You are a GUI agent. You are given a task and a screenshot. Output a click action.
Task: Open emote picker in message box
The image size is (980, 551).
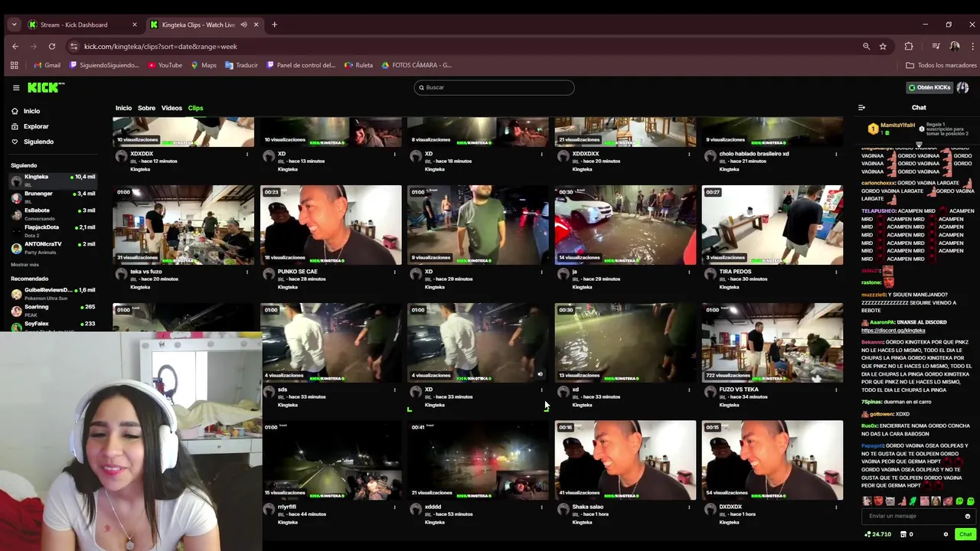coord(967,516)
